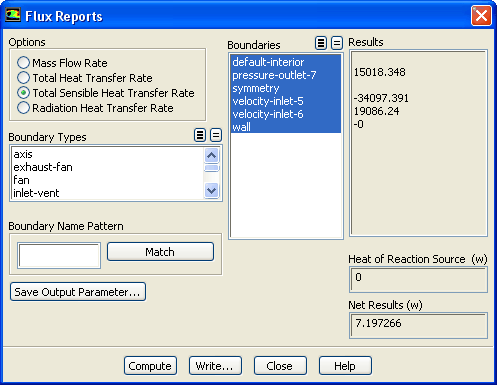Click result value 19086.24
This screenshot has height=385, width=497.
(376, 111)
